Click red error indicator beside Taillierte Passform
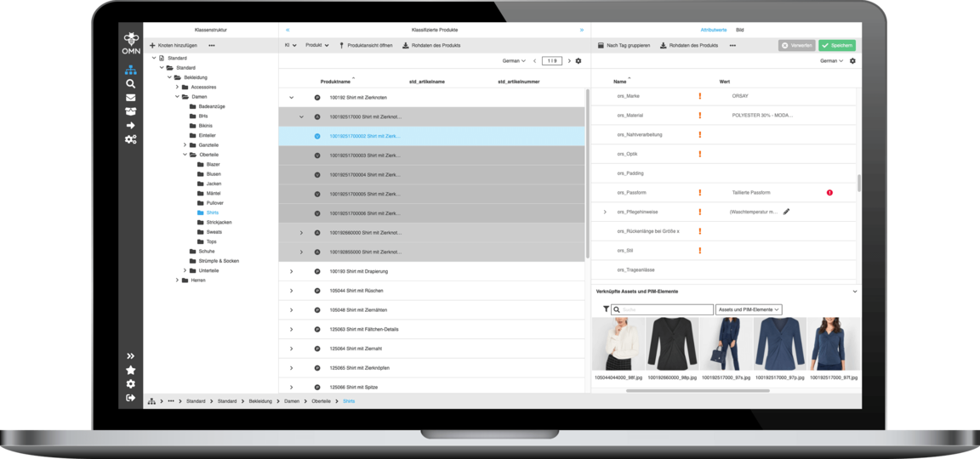 tap(829, 193)
